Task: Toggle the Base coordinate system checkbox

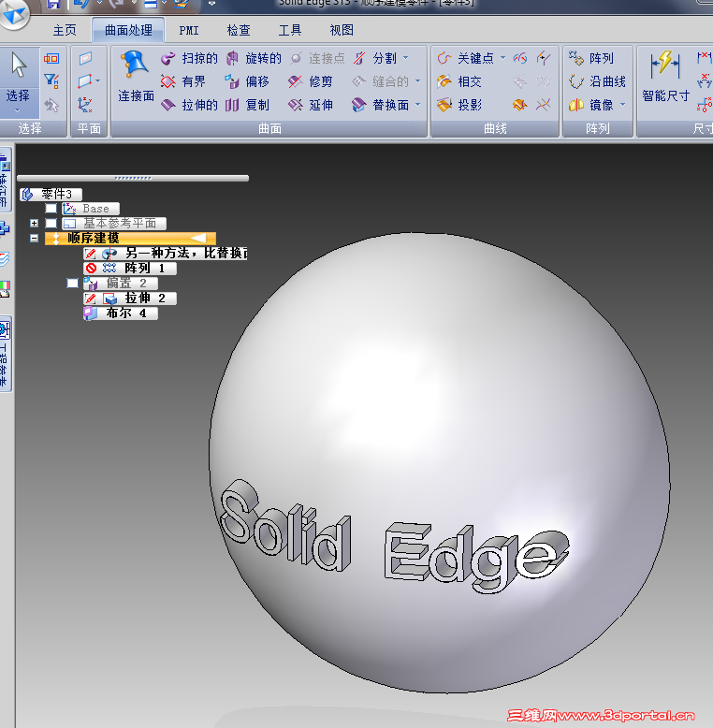Action: pyautogui.click(x=51, y=209)
